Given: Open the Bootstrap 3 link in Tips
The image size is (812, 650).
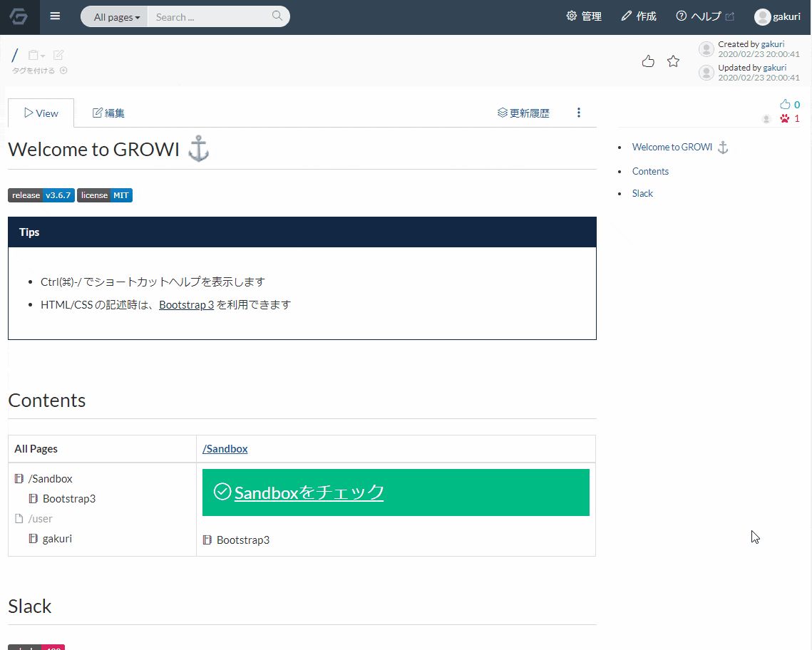Looking at the screenshot, I should 187,305.
